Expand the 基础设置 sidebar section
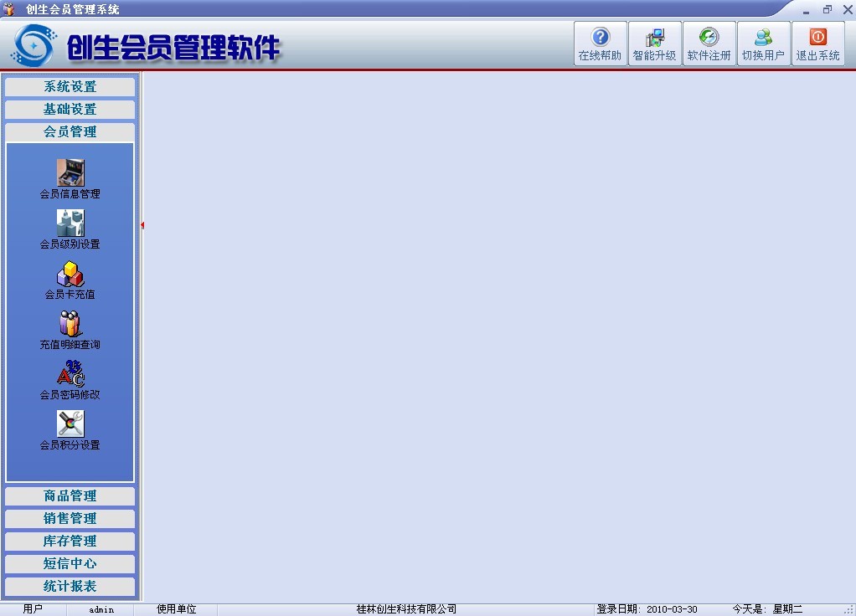 click(70, 109)
